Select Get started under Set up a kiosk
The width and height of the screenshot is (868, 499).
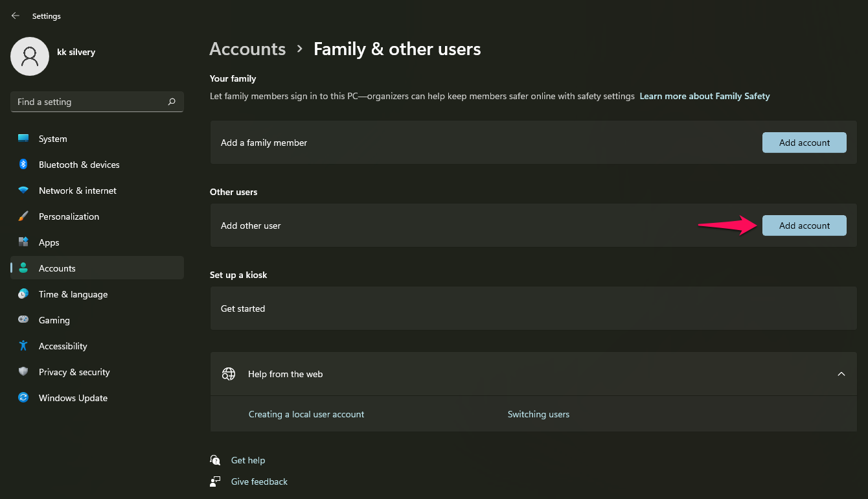(243, 308)
